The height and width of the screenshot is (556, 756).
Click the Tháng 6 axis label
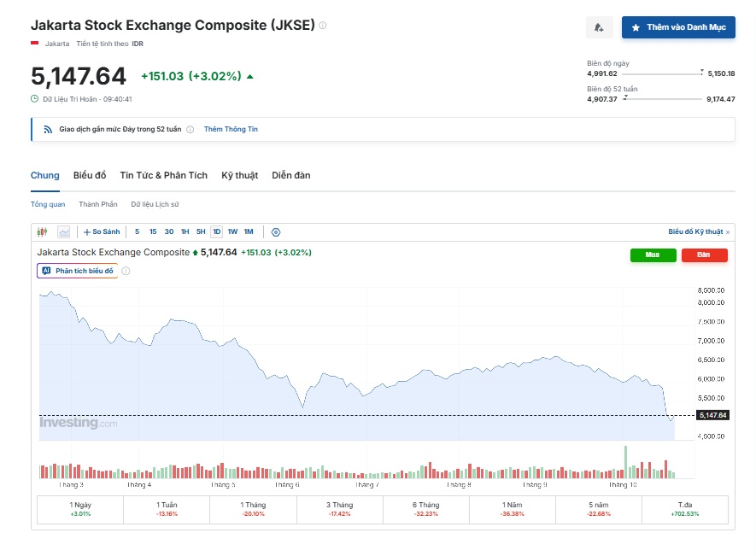coord(287,484)
